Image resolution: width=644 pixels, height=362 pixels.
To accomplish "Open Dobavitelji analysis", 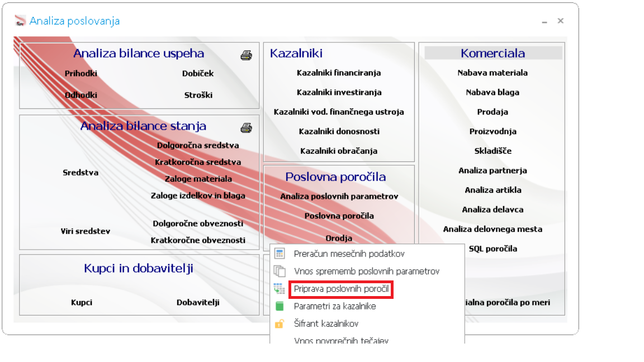I will (198, 302).
